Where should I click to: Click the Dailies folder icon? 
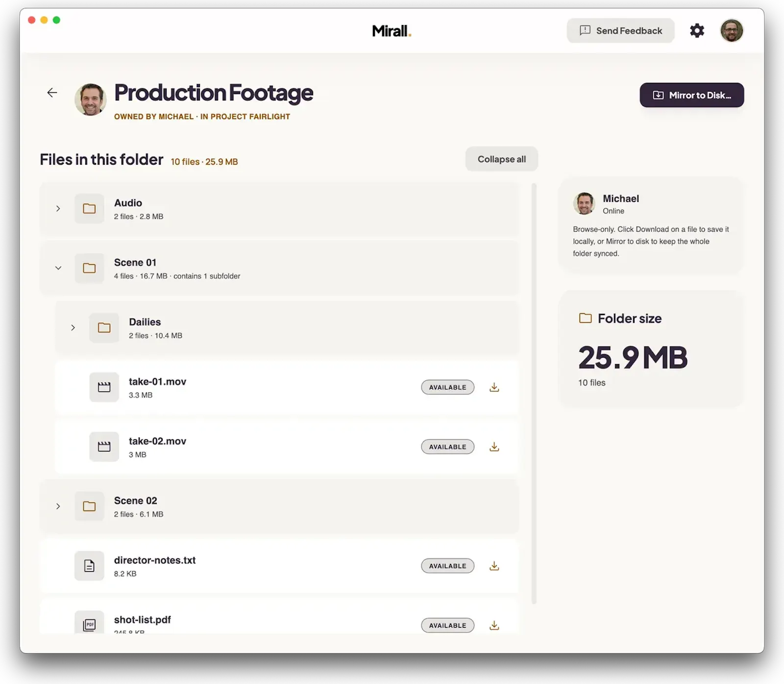(104, 328)
